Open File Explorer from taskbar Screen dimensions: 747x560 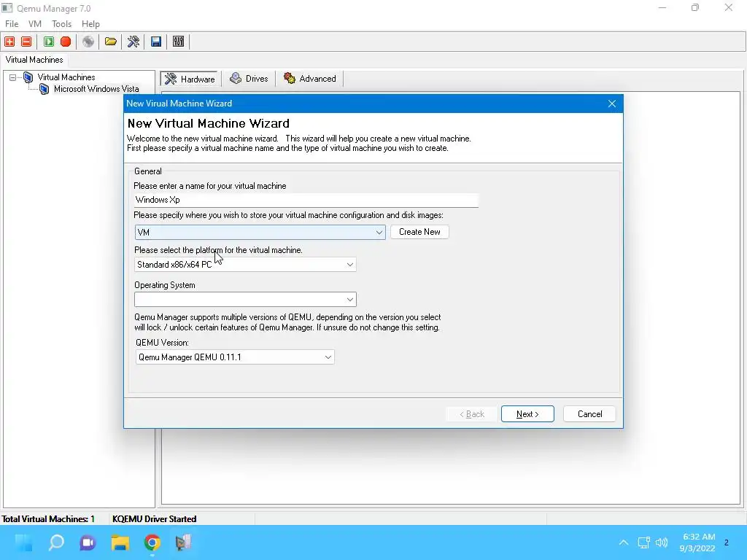tap(120, 542)
